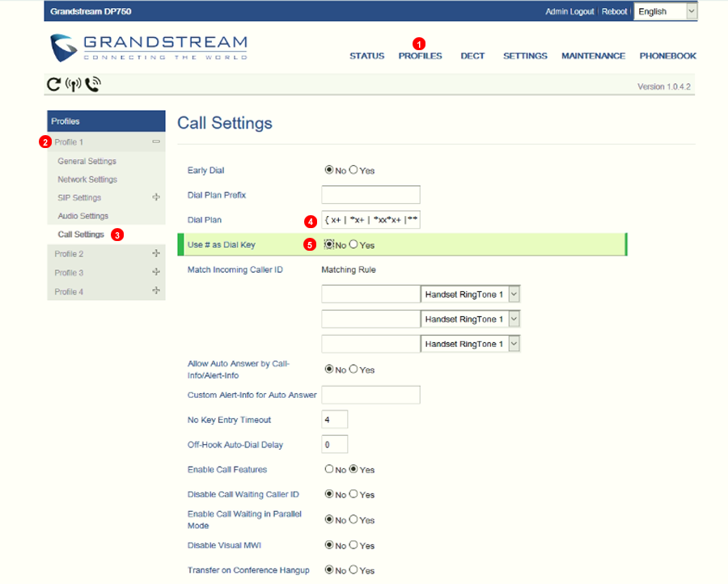Set Early Dial to Yes

tap(353, 170)
